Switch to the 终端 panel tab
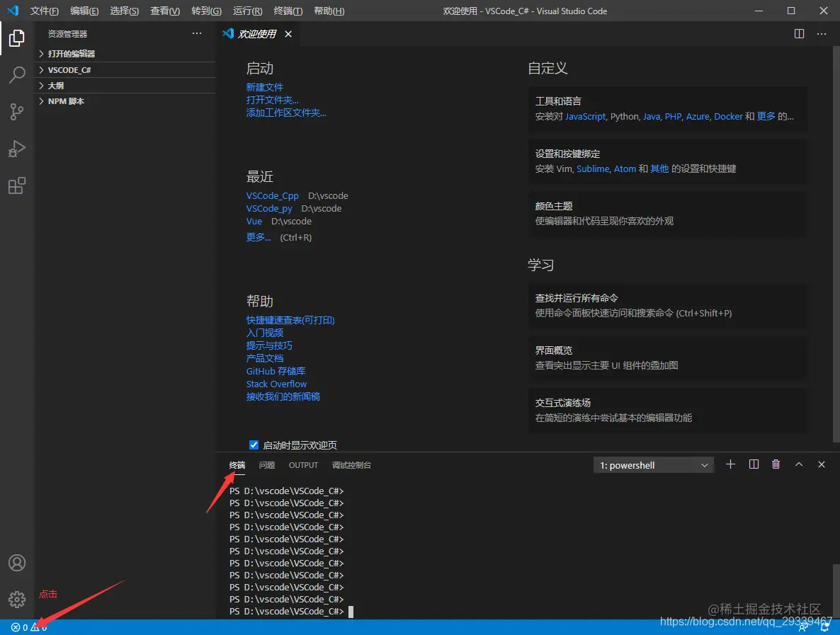This screenshot has width=840, height=635. 237,465
